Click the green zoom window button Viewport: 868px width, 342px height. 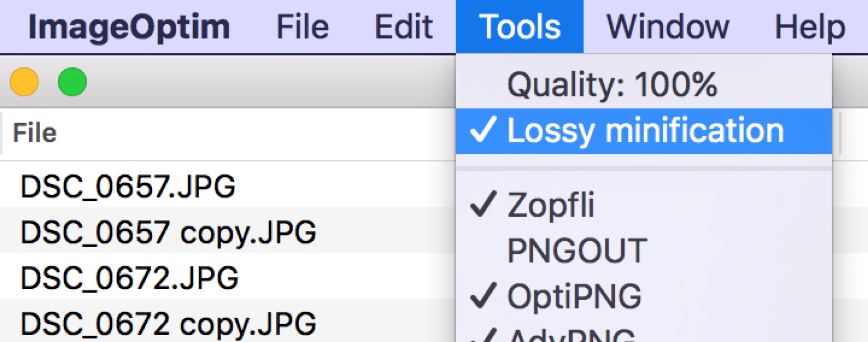[x=72, y=82]
